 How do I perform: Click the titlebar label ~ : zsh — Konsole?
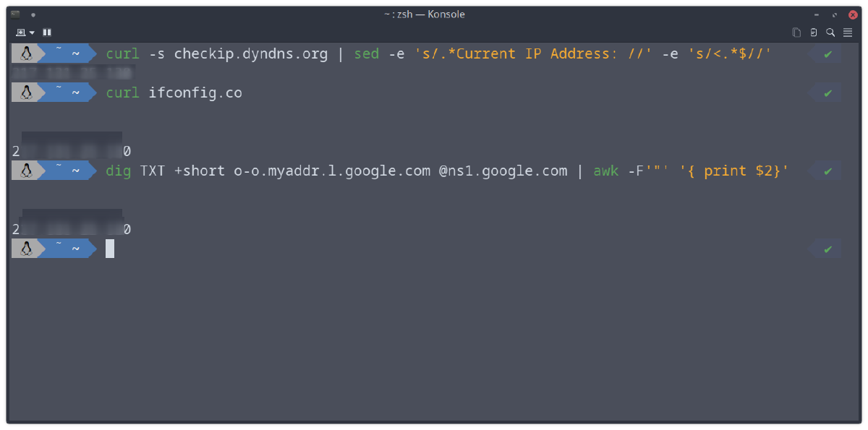[x=425, y=14]
